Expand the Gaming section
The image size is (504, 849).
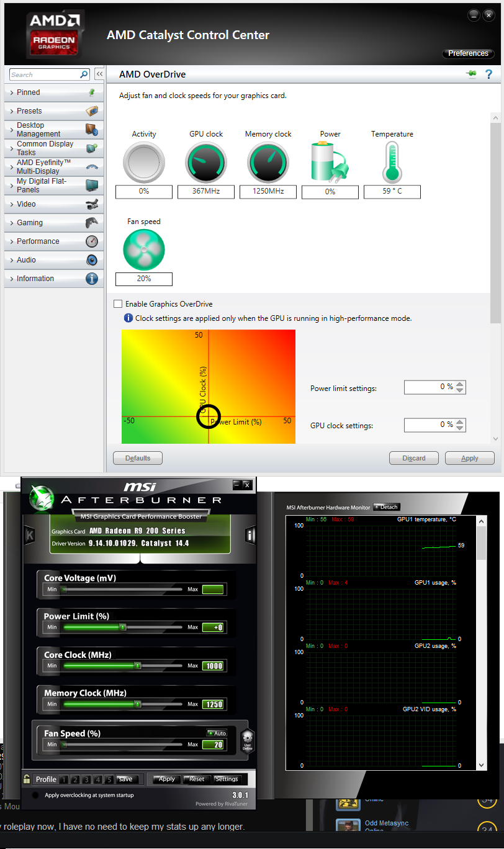pyautogui.click(x=54, y=223)
